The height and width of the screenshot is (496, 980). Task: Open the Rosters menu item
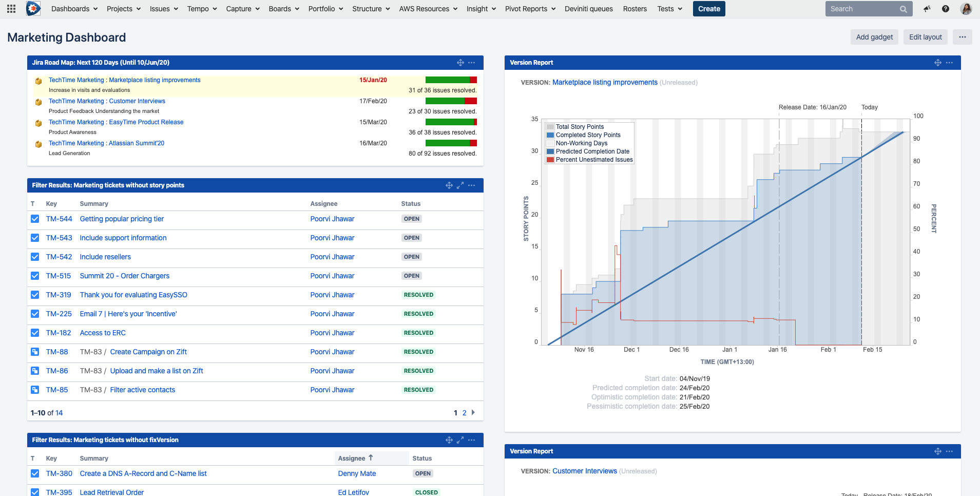click(x=635, y=9)
